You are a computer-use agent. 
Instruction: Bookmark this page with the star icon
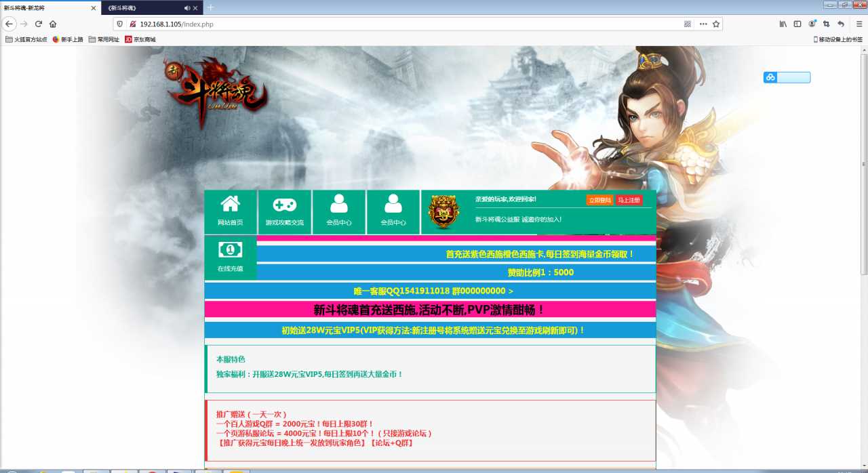click(x=716, y=24)
